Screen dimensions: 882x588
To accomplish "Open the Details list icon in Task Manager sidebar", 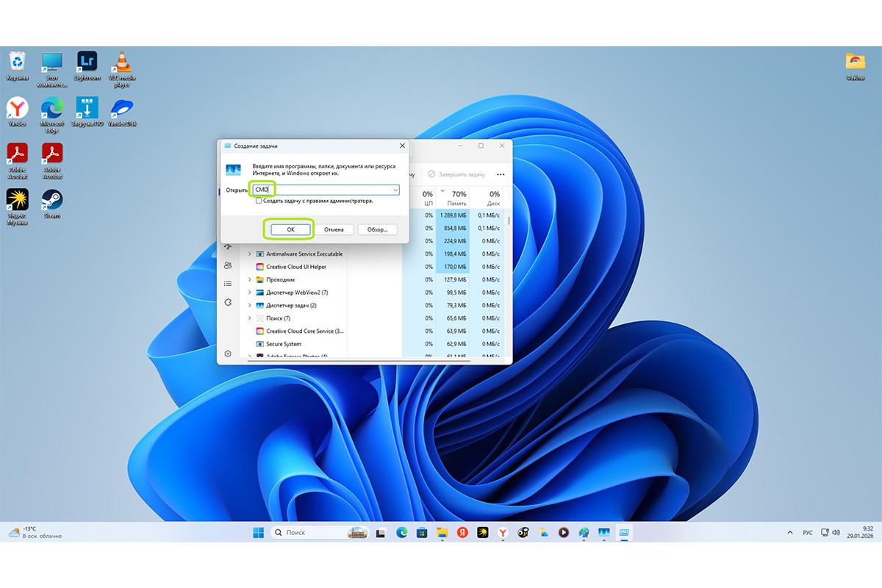I will (x=228, y=284).
